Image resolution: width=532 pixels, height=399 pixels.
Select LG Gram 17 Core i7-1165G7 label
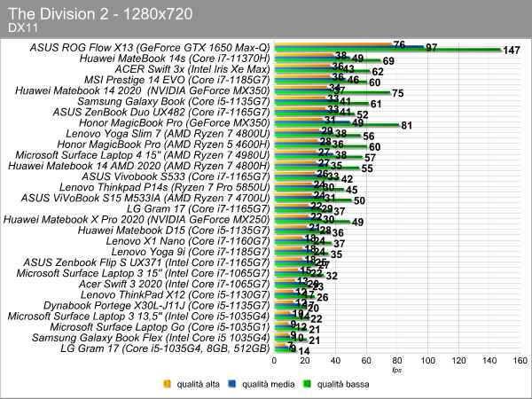click(198, 209)
